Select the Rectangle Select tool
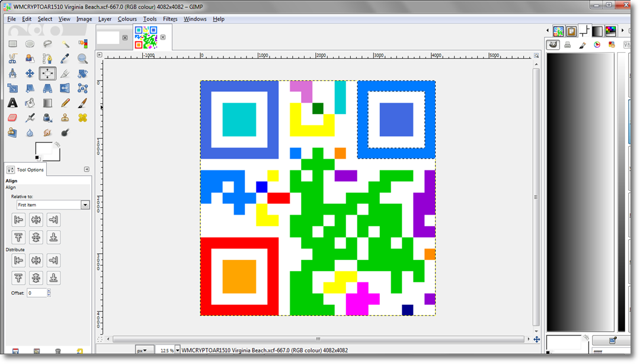 [12, 44]
